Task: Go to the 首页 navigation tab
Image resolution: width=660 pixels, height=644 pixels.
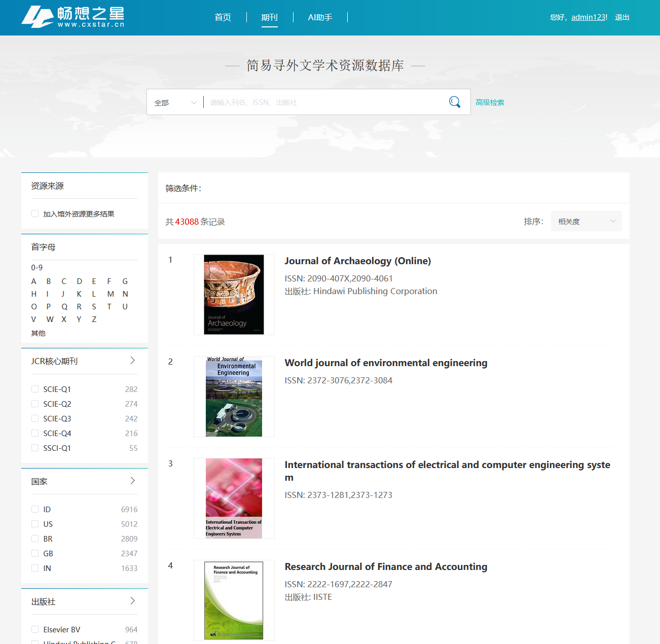Action: point(223,17)
